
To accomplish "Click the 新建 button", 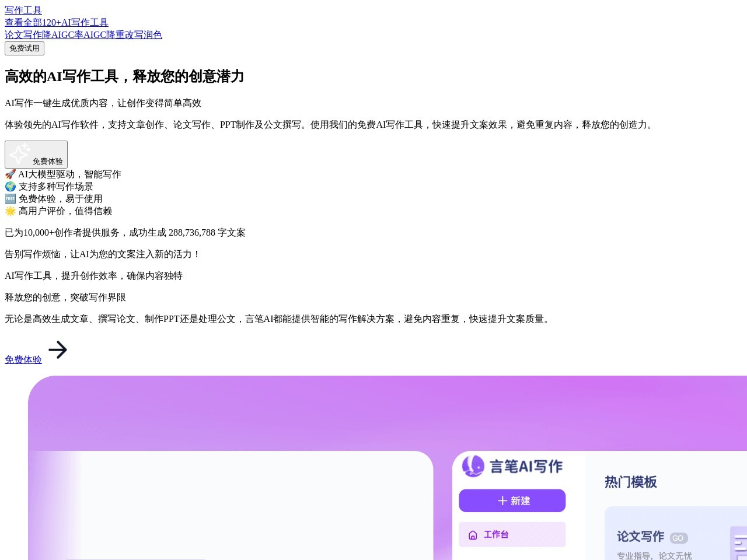I will point(512,501).
